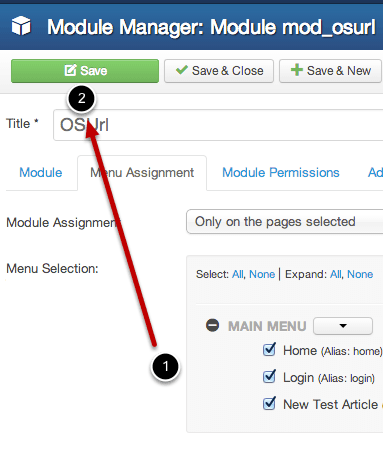Open the Module Permissions tab
The image size is (383, 456).
coord(281,172)
